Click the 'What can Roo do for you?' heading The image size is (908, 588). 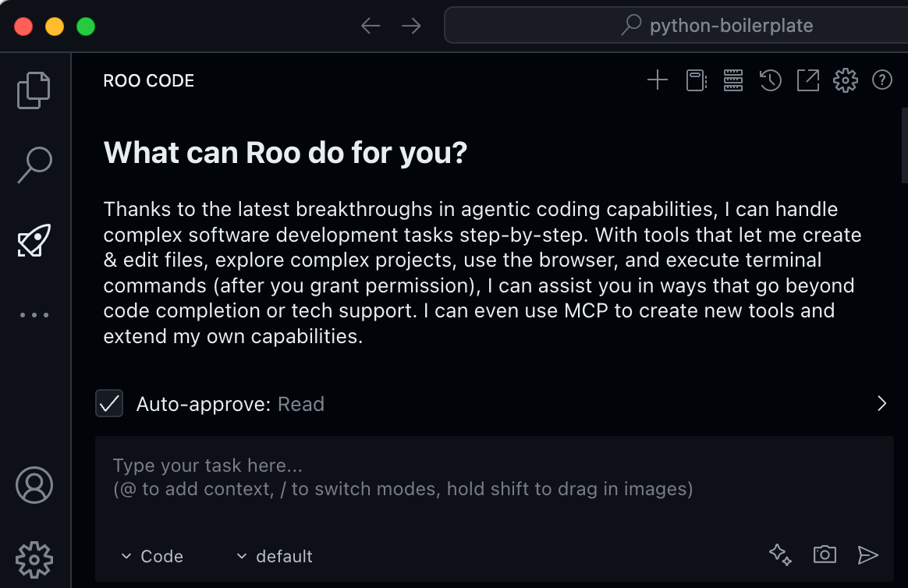pyautogui.click(x=285, y=153)
